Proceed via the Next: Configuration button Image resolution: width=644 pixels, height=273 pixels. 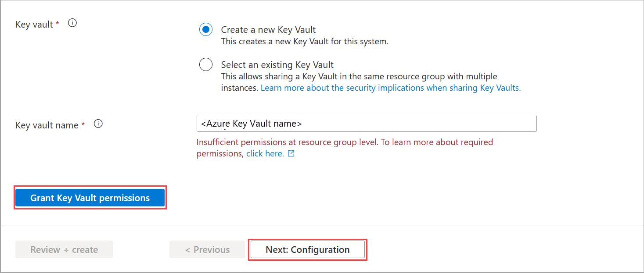coord(307,249)
